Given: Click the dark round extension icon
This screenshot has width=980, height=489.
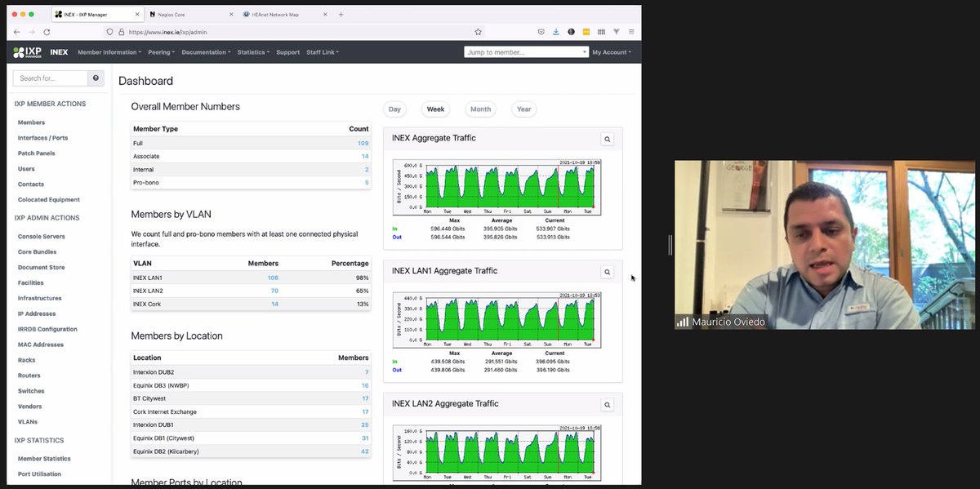Looking at the screenshot, I should pos(571,32).
